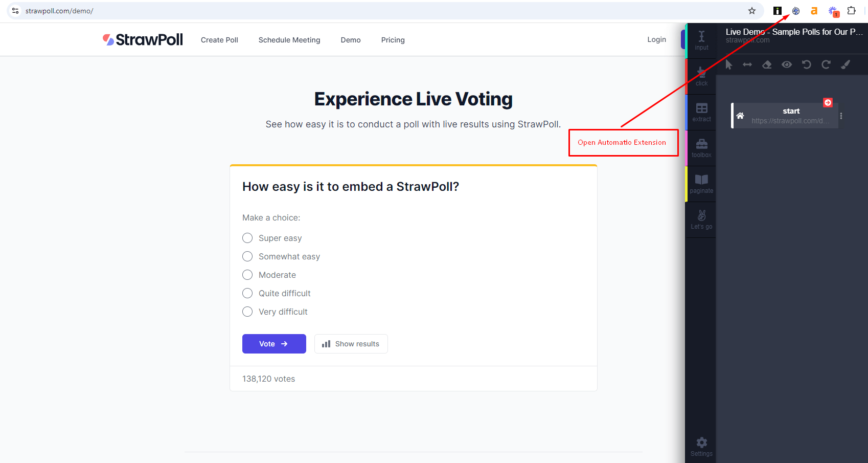Open the extract tool panel
The image size is (868, 463).
click(701, 112)
